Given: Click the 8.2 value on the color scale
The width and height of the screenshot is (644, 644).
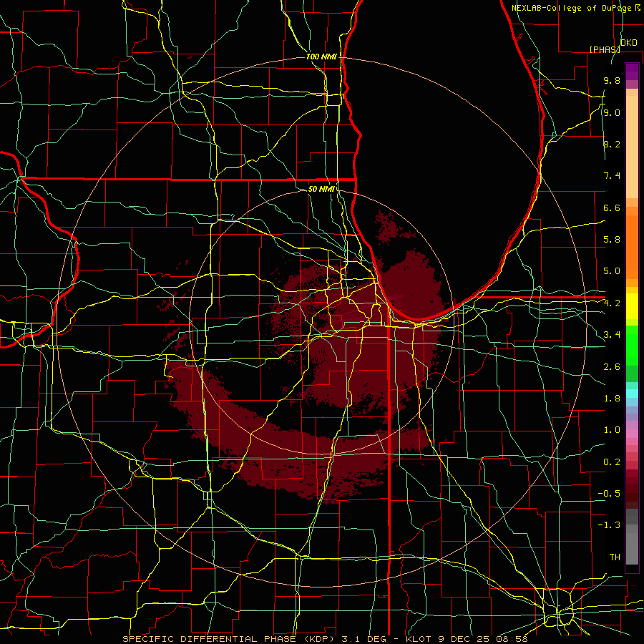Looking at the screenshot, I should click(x=612, y=144).
